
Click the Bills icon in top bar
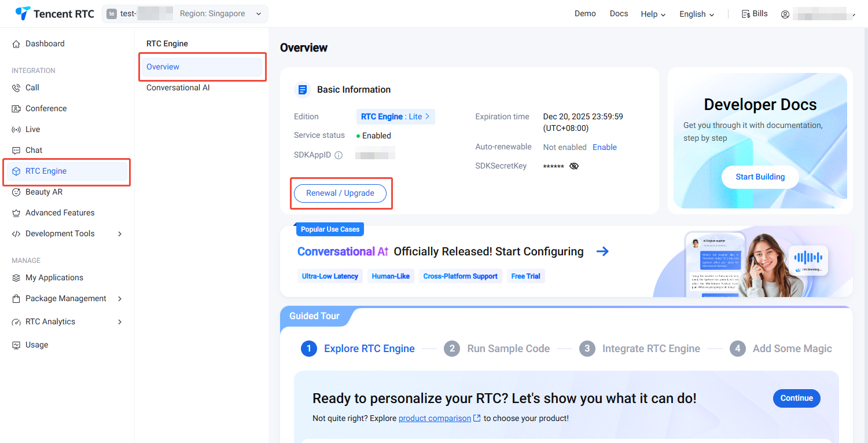(746, 14)
